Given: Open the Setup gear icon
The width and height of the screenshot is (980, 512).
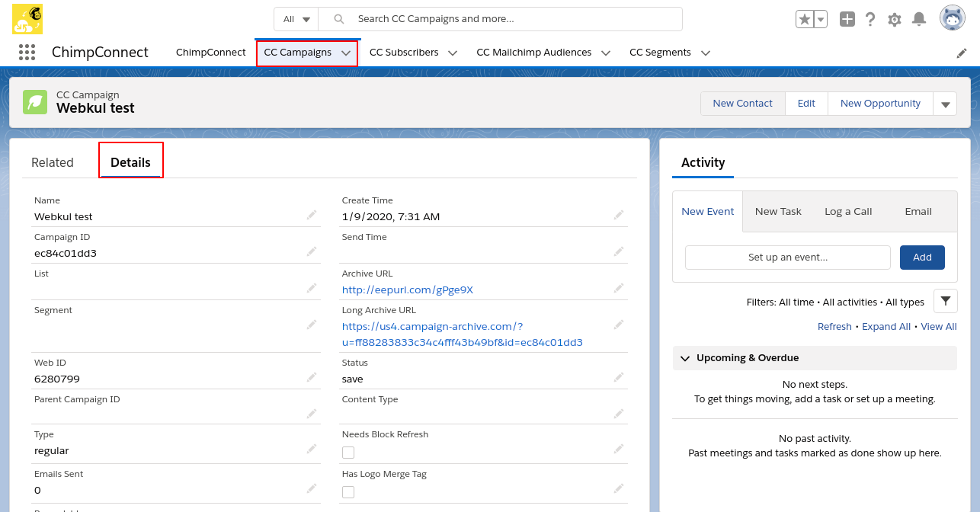Looking at the screenshot, I should coord(895,20).
